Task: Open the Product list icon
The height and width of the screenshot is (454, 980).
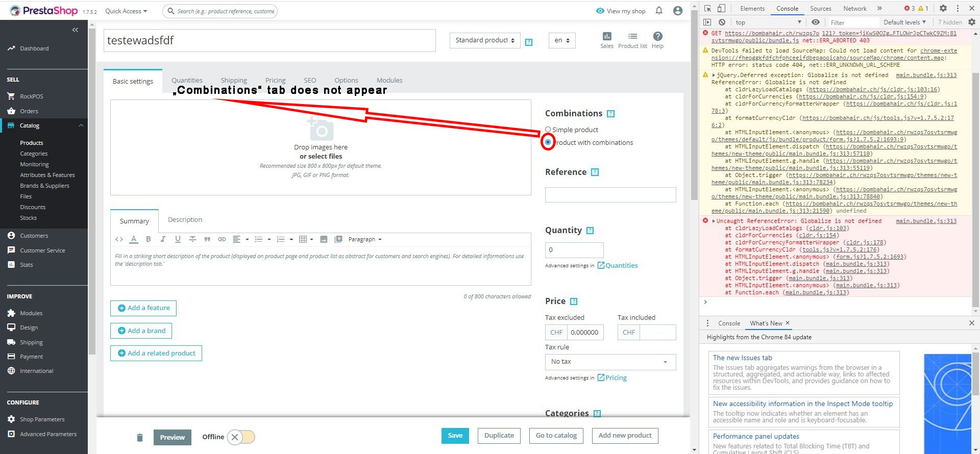Action: [632, 40]
